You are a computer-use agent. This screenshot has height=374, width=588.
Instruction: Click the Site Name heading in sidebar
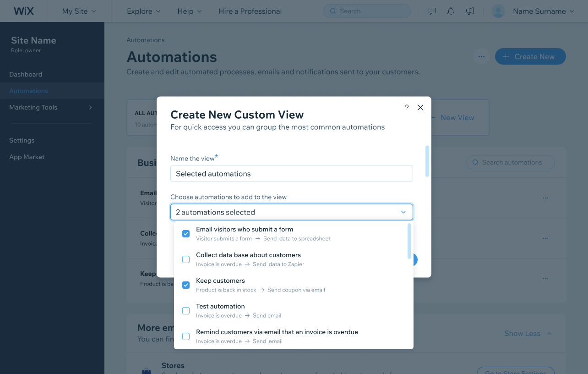(33, 40)
